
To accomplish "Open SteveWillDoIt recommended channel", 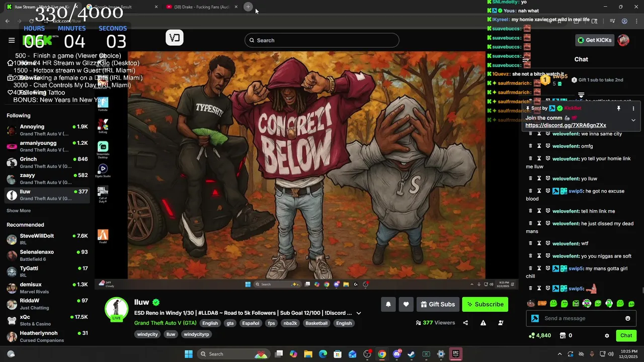I will (47, 239).
